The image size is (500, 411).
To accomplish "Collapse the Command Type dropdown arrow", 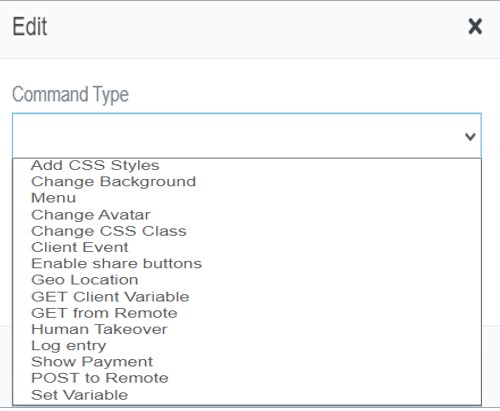I will 470,136.
